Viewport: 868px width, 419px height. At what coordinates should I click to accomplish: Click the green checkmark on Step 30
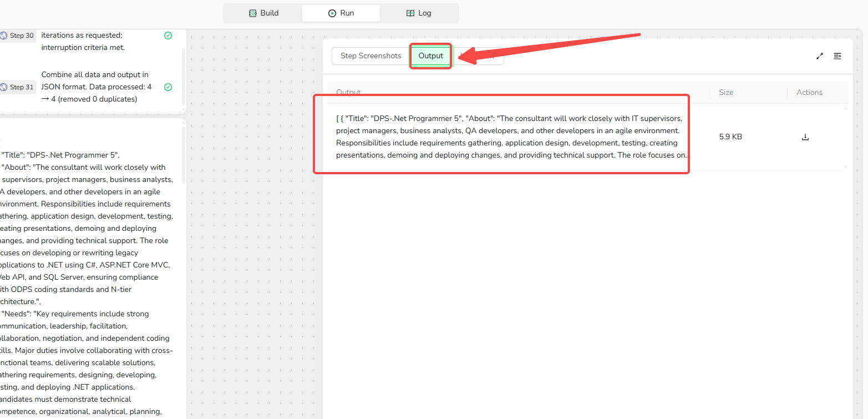click(168, 36)
